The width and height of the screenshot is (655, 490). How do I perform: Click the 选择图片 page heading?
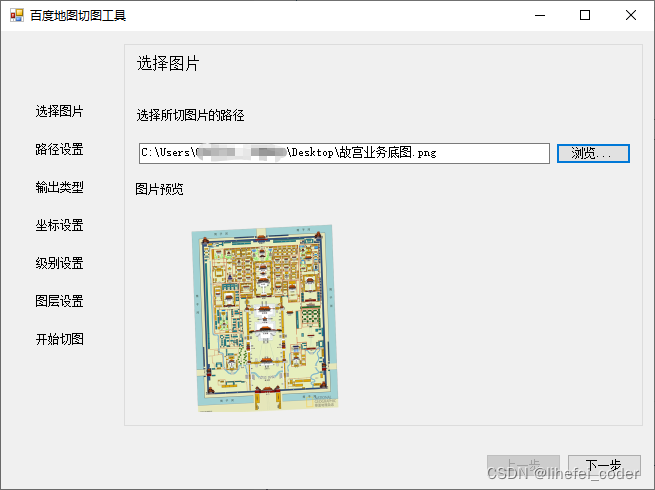(x=168, y=64)
